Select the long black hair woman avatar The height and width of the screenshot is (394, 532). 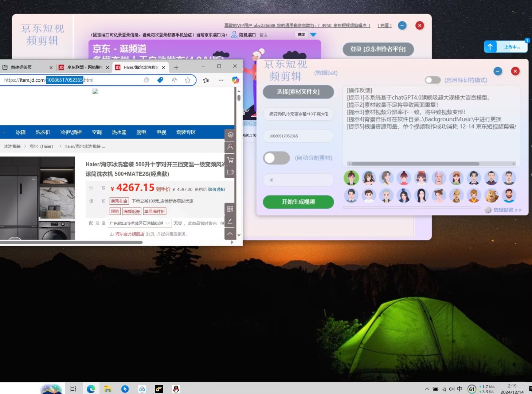click(421, 196)
